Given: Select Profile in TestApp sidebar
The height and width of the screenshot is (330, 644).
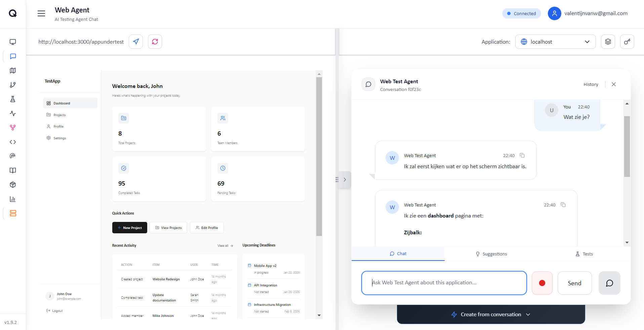Looking at the screenshot, I should (70, 127).
